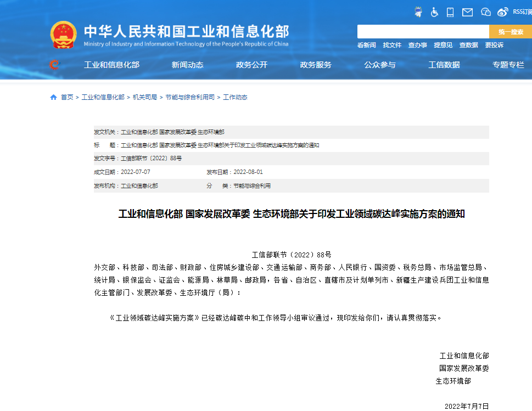Screen dimensions: 532x411
Task: Click the red swirl icon beside navigation
Action: coord(54,64)
